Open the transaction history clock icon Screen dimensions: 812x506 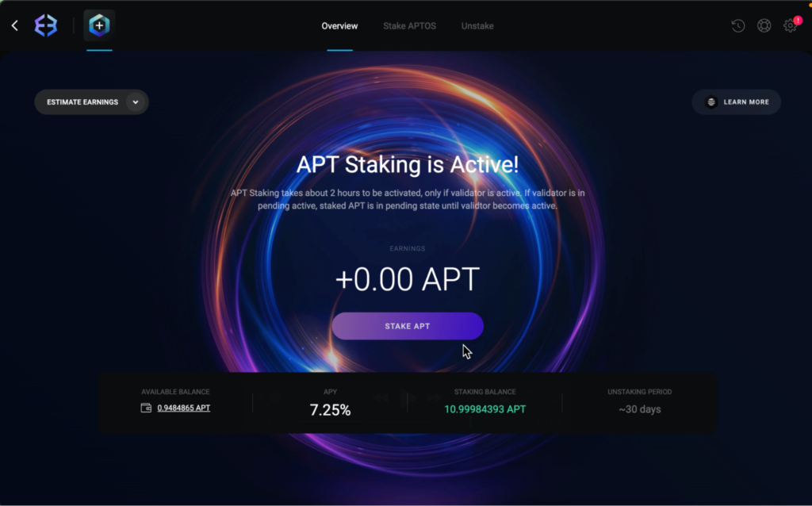738,25
